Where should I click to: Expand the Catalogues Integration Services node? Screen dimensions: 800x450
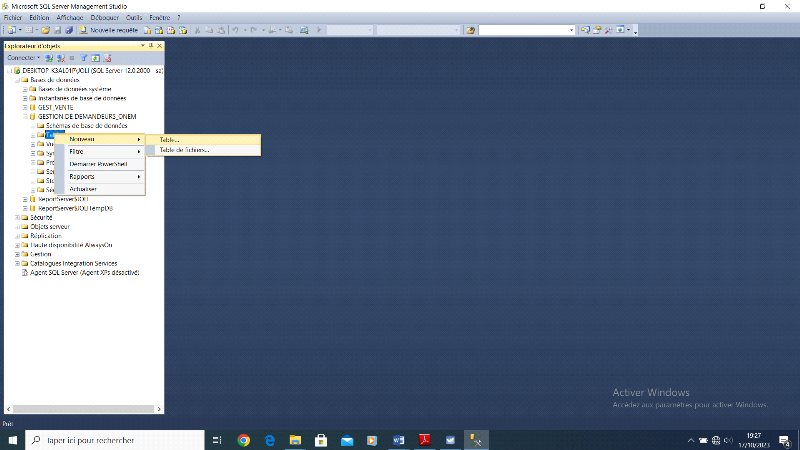[17, 263]
